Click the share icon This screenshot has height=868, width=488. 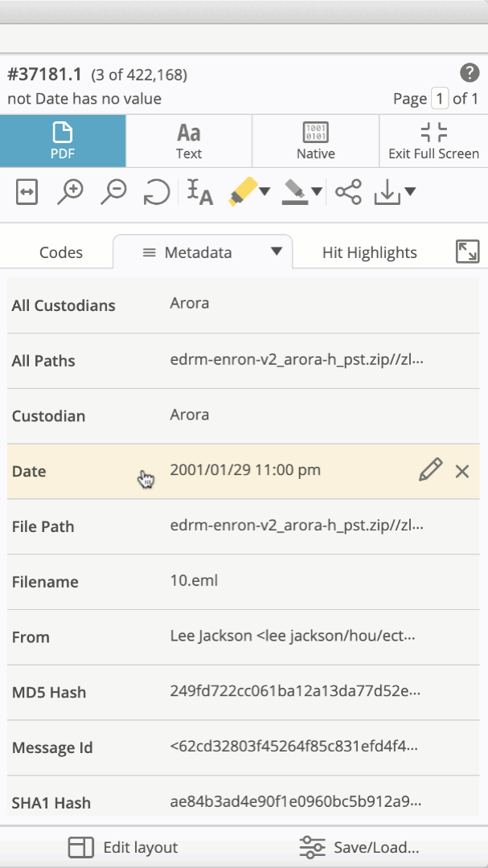tap(348, 192)
